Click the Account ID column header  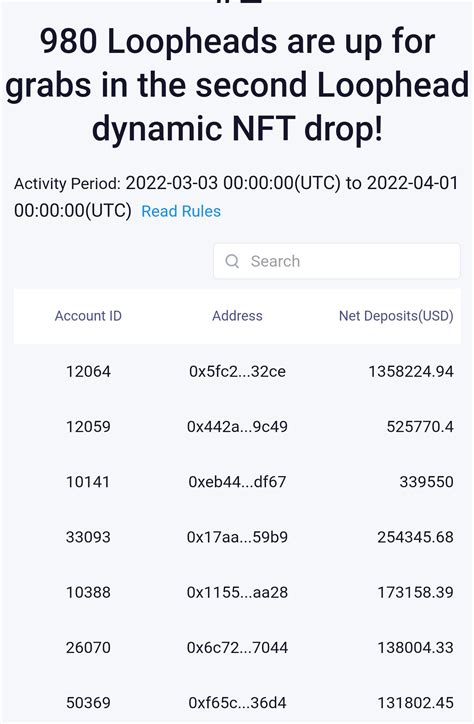pyautogui.click(x=88, y=316)
